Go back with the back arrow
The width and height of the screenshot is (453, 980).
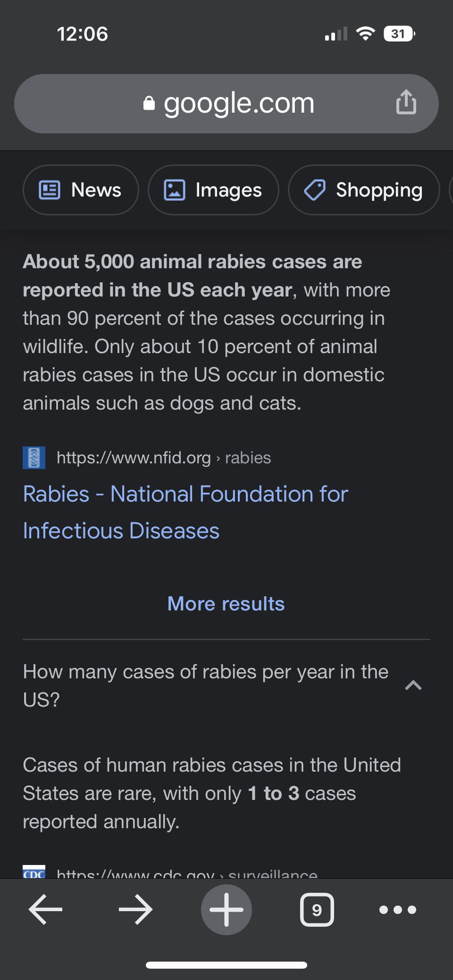point(46,909)
